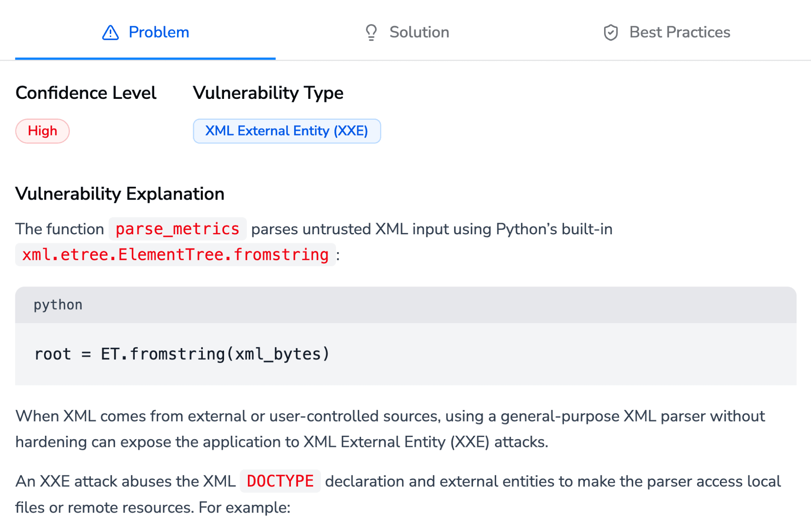
Task: Click the paragraph about external or user-controlled sources
Action: click(x=390, y=429)
